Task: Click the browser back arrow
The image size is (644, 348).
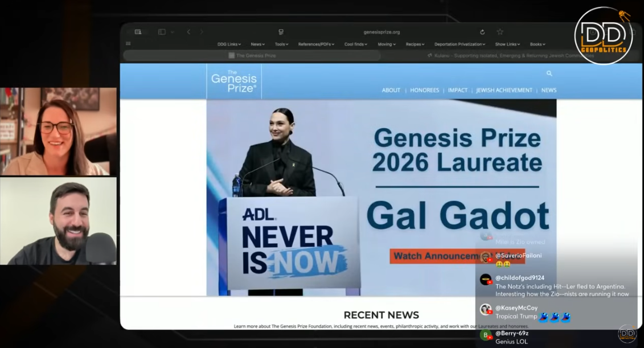Action: (188, 32)
